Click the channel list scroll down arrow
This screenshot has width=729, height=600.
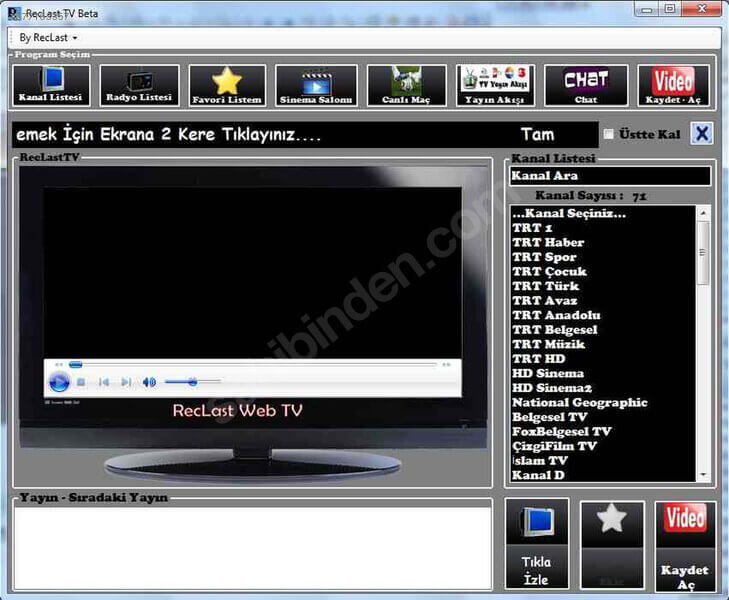tap(703, 475)
